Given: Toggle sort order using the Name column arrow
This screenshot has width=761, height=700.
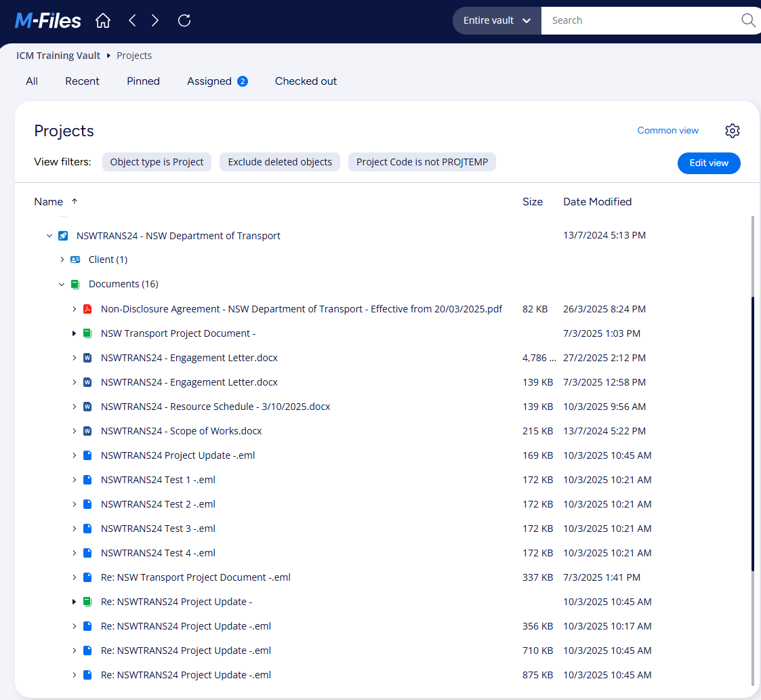Looking at the screenshot, I should (75, 201).
